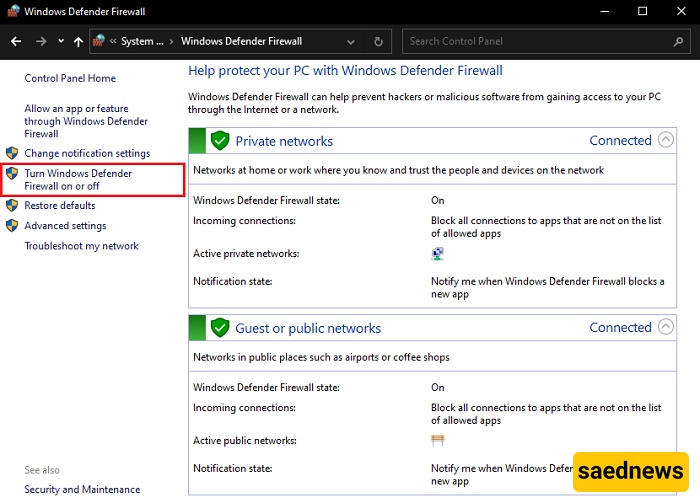Go up one level with up arrow
This screenshot has height=503, width=700.
[x=79, y=42]
